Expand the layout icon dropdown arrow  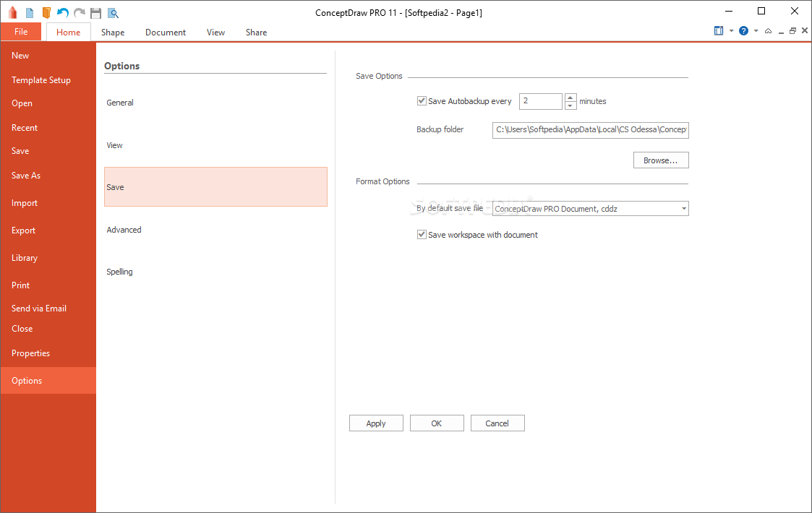pos(731,30)
